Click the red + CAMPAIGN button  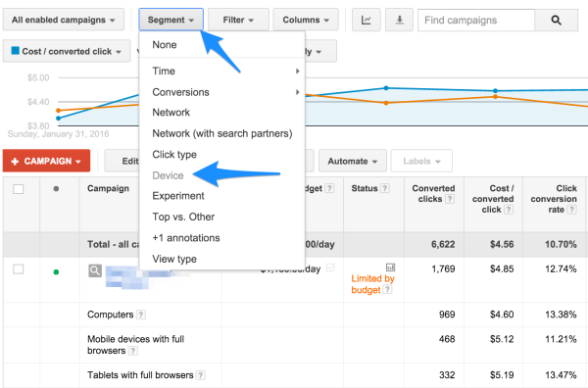46,162
